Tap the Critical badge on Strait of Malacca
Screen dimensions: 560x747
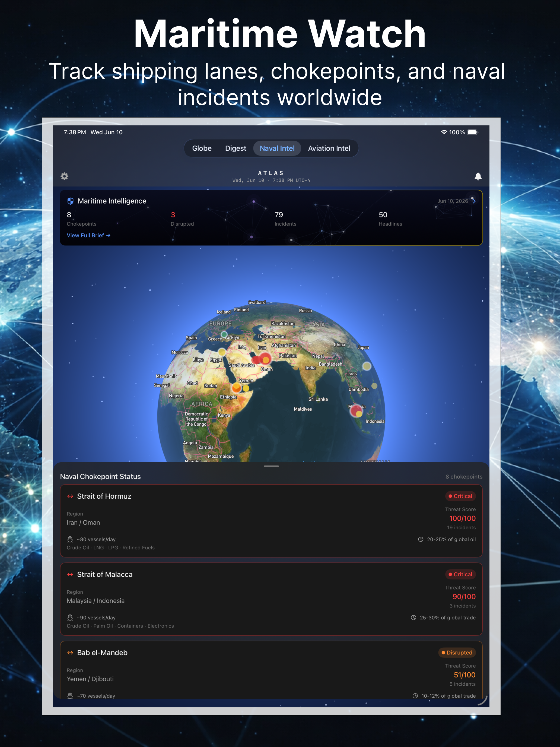click(x=460, y=574)
